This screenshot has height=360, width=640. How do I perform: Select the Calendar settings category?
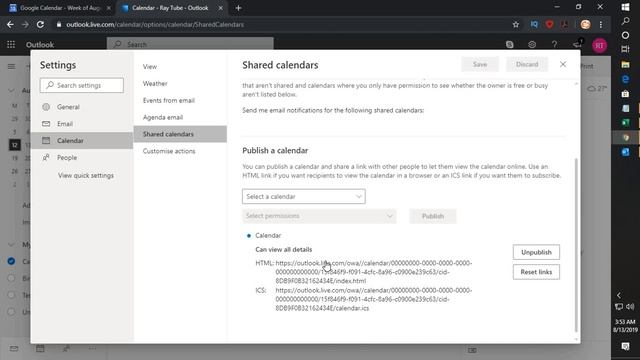point(82,140)
